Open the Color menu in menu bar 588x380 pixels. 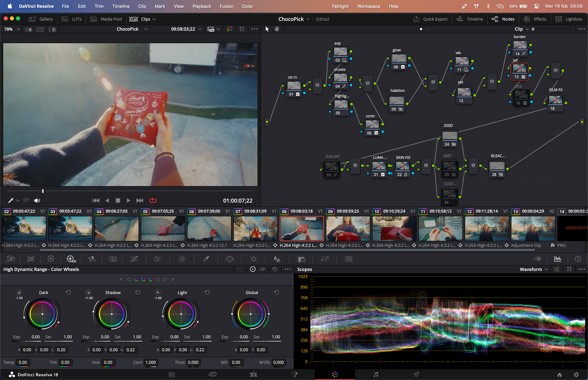coord(247,6)
